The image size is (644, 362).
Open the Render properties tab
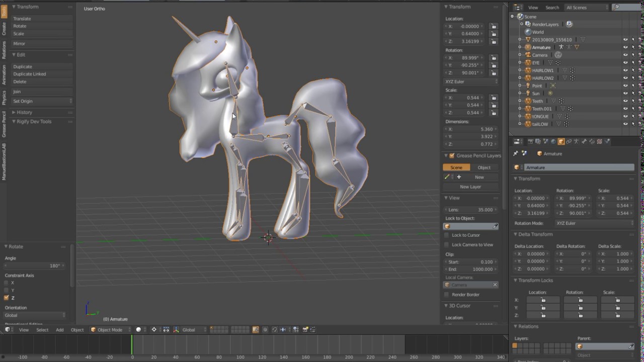(x=530, y=142)
